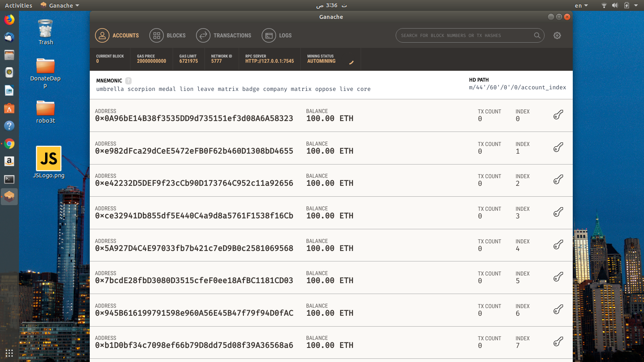
Task: Click the Current Block value 0
Action: tap(97, 61)
